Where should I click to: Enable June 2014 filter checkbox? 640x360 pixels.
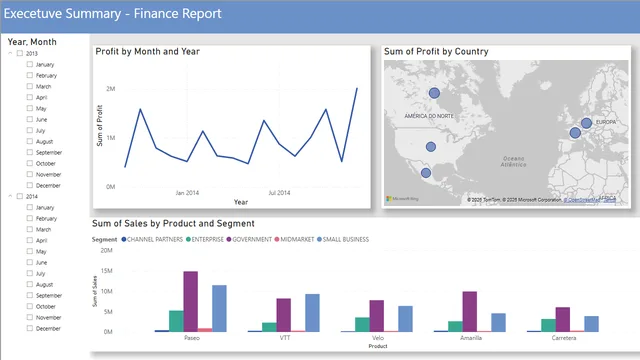[x=30, y=262]
